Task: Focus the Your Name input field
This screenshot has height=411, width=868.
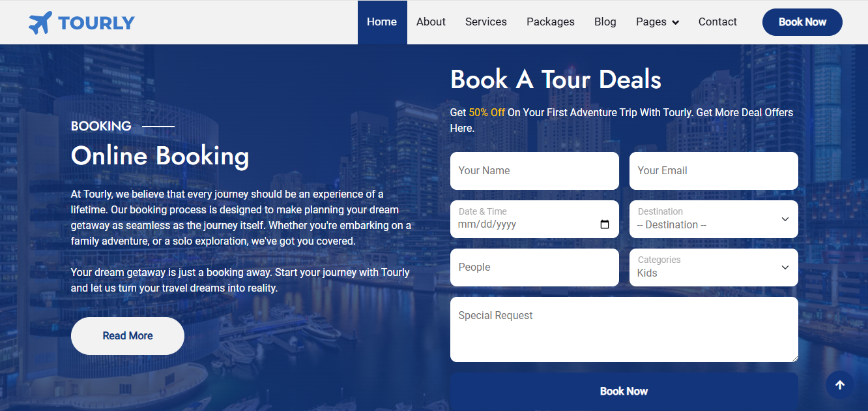Action: [x=534, y=171]
